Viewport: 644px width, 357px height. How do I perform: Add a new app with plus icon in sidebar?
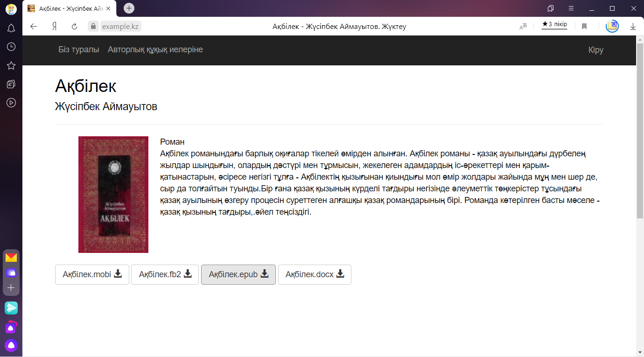click(x=11, y=288)
